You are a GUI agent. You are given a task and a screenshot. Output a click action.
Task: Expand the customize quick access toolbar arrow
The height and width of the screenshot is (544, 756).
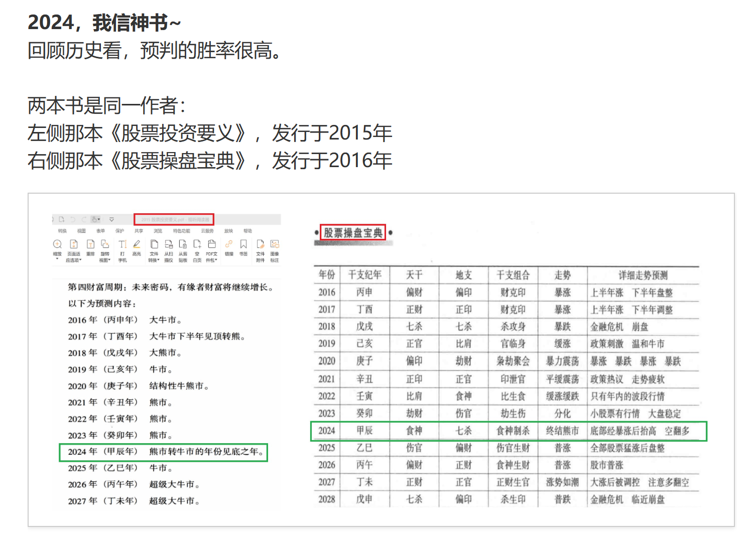coord(111,219)
